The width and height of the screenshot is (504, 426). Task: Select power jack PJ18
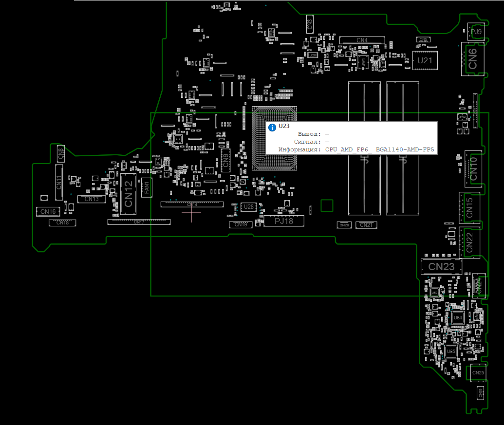point(284,221)
